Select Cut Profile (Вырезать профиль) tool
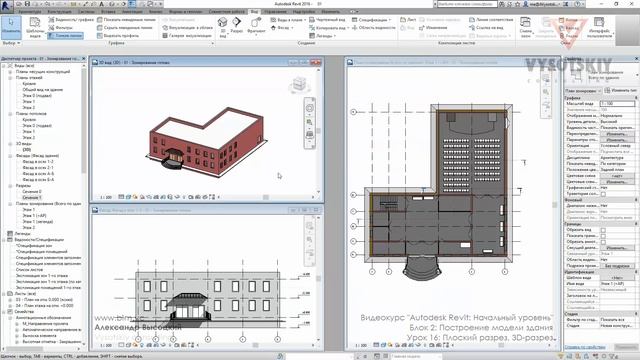 118,36
